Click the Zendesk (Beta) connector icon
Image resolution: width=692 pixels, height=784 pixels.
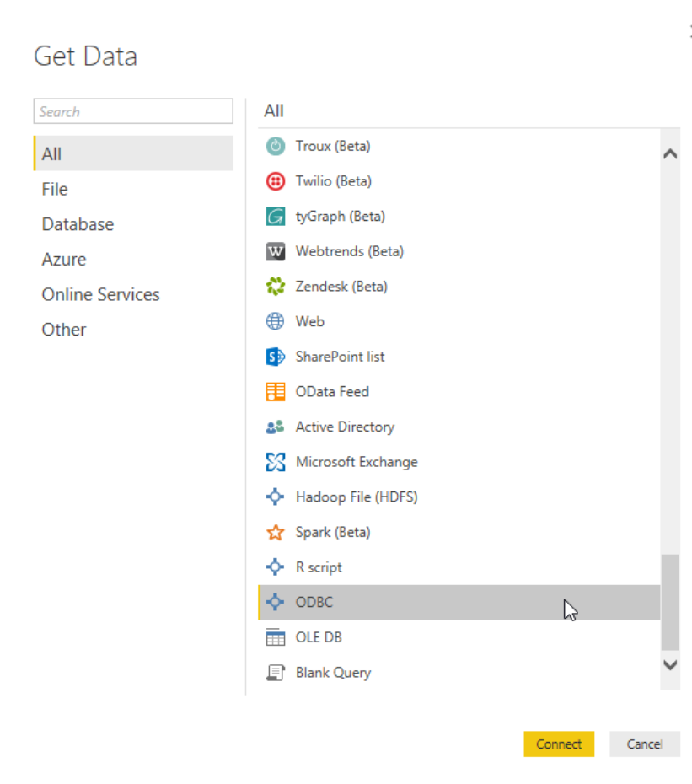[276, 286]
